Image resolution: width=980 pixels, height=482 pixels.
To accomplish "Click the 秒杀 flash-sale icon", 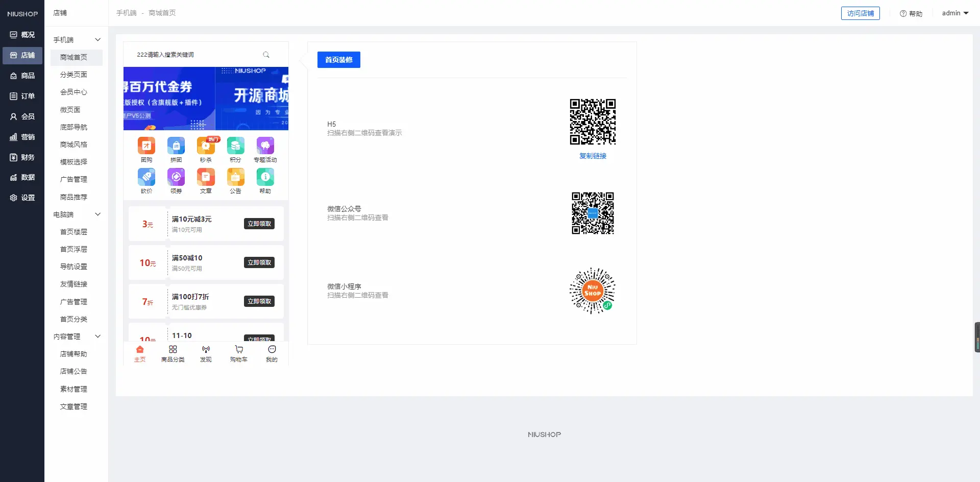I will pos(206,146).
